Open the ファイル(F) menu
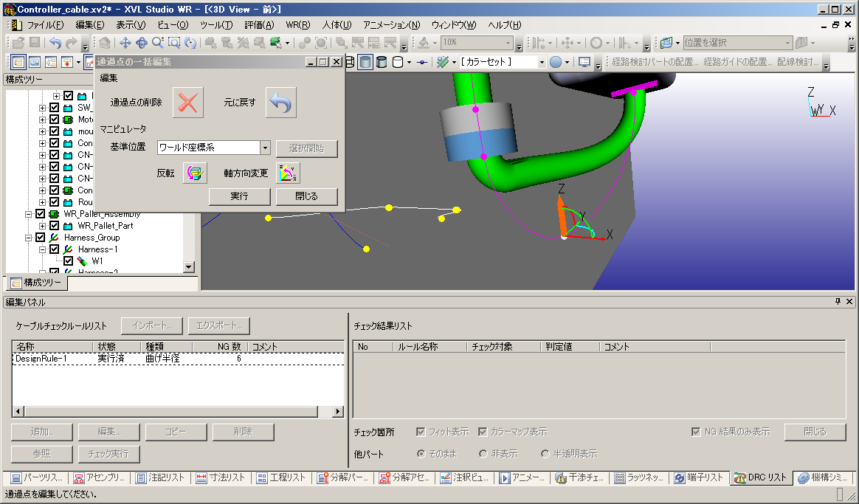 pyautogui.click(x=46, y=25)
